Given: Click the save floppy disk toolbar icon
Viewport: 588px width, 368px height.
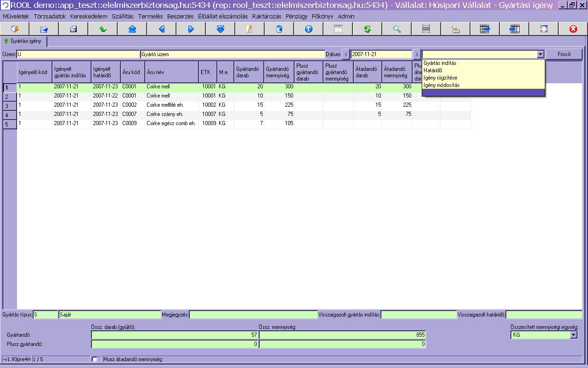Looking at the screenshot, I should (x=73, y=29).
